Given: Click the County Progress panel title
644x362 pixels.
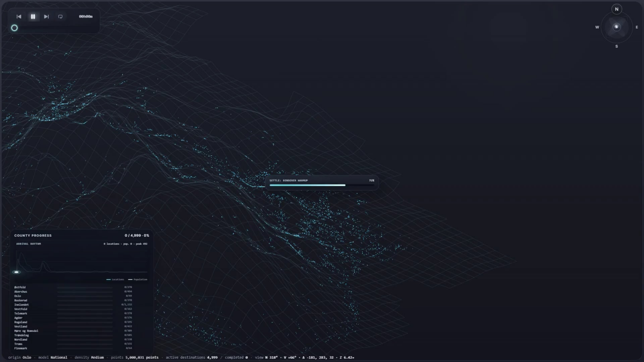Looking at the screenshot, I should [33, 235].
